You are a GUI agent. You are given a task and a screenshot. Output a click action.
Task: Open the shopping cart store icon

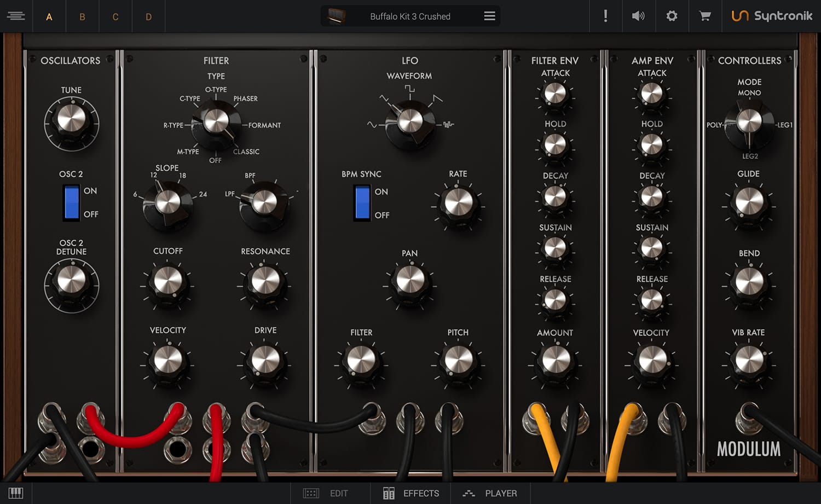point(705,16)
